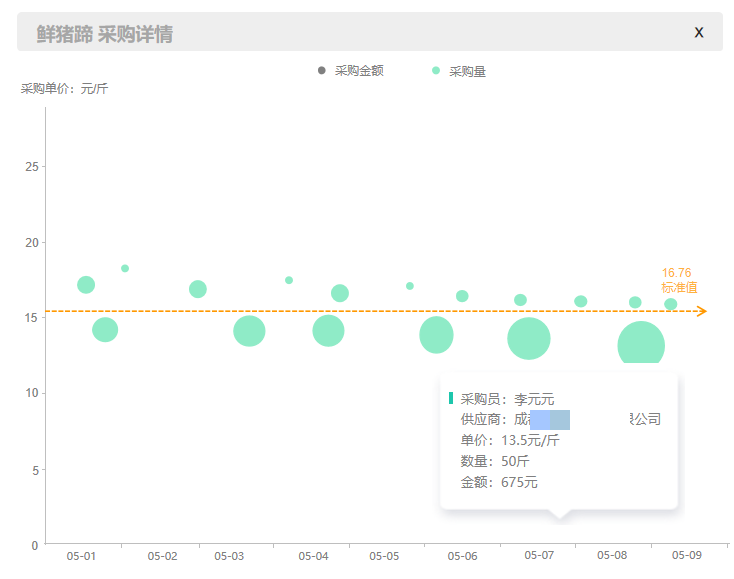This screenshot has width=734, height=579.
Task: Click the 供应商 line in the tooltip
Action: 560,419
